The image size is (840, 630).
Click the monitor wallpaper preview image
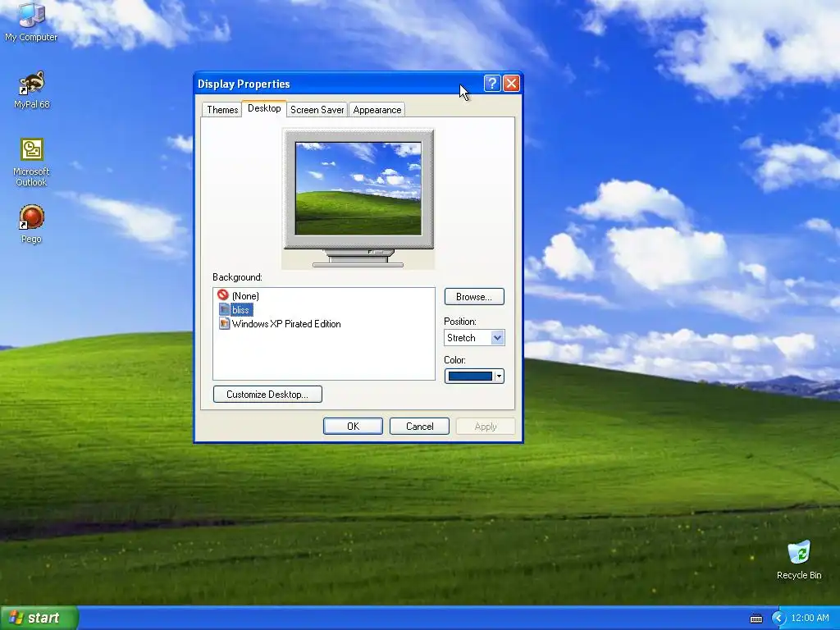pos(358,189)
